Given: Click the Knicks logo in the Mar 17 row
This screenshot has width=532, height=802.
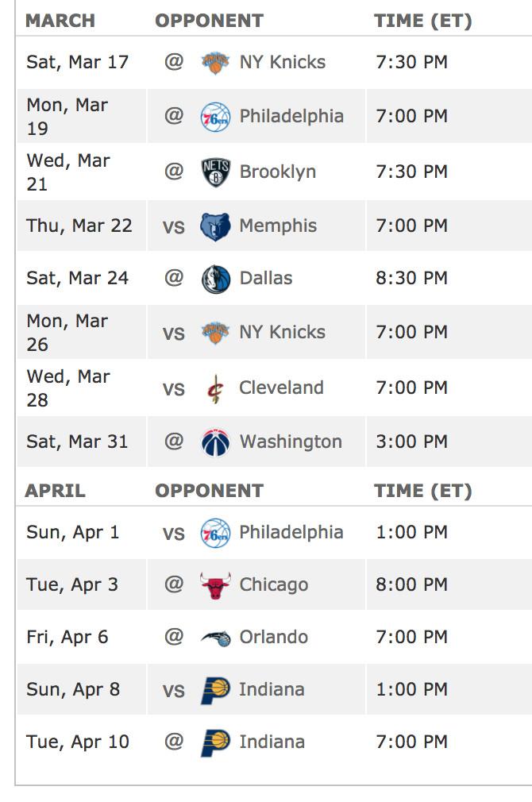Looking at the screenshot, I should click(x=215, y=63).
